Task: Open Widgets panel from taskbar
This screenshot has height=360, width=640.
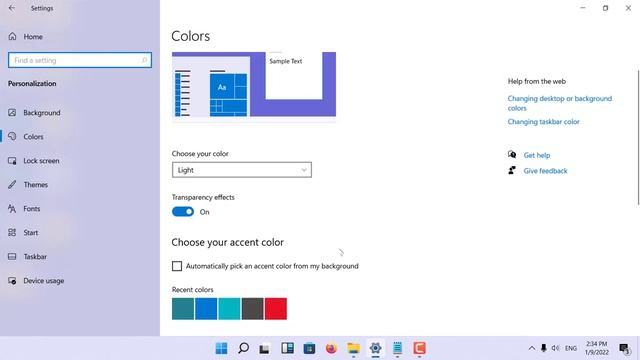Action: (287, 348)
